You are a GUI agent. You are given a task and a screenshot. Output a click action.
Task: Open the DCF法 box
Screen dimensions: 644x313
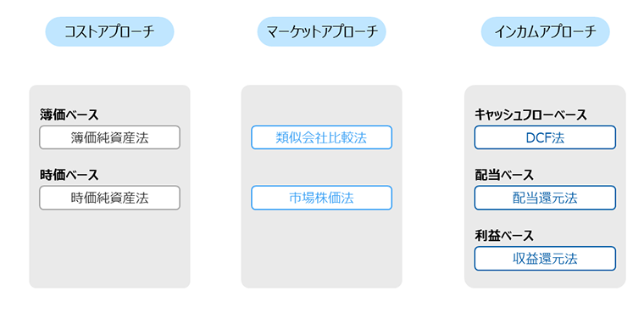pos(545,137)
